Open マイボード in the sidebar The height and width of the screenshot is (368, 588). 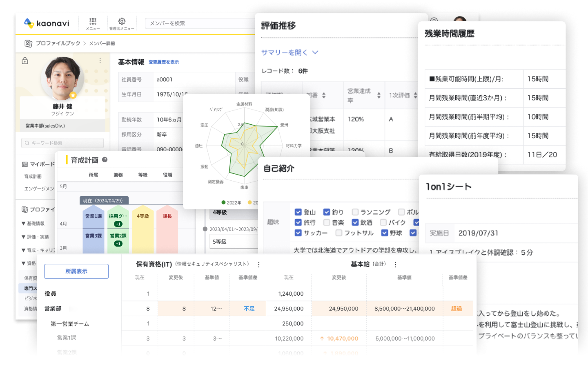[x=39, y=164]
